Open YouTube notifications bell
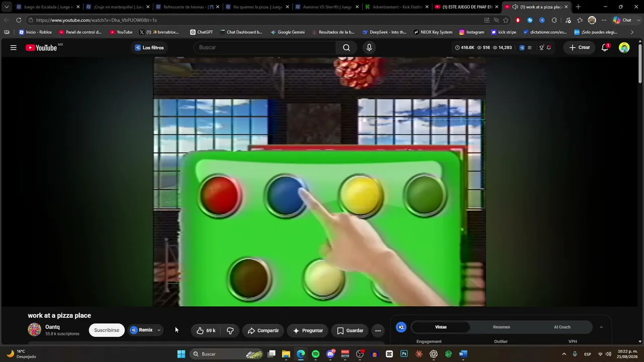The width and height of the screenshot is (644, 362). pos(605,47)
